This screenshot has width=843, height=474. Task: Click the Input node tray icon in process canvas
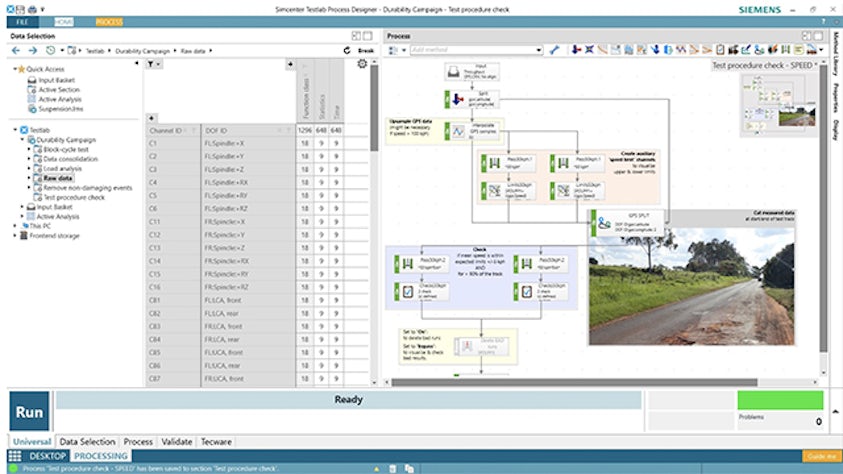454,71
